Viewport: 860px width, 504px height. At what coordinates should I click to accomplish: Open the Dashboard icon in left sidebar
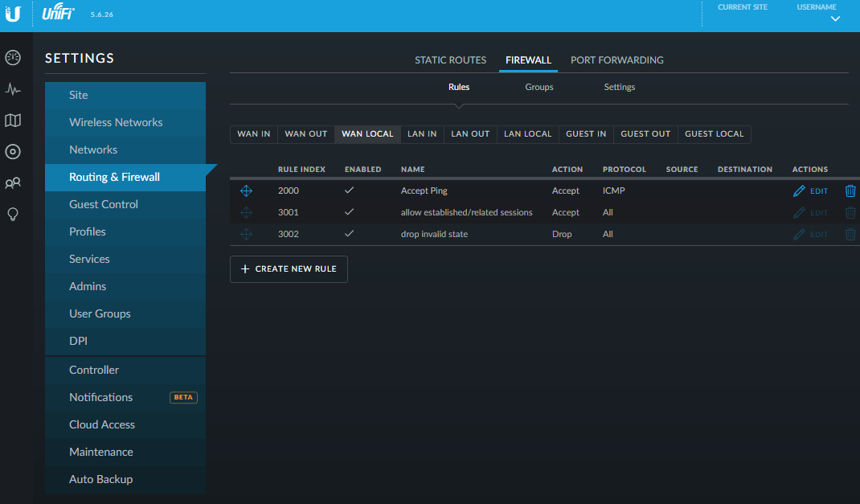tap(13, 58)
